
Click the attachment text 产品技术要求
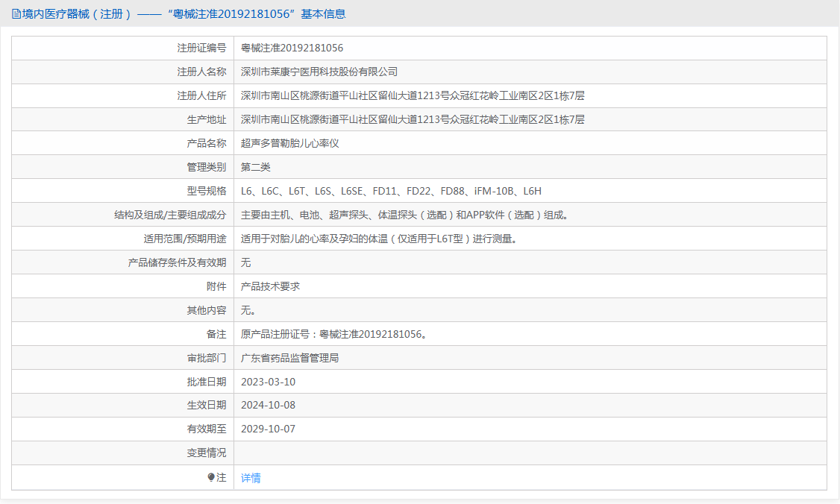click(270, 286)
